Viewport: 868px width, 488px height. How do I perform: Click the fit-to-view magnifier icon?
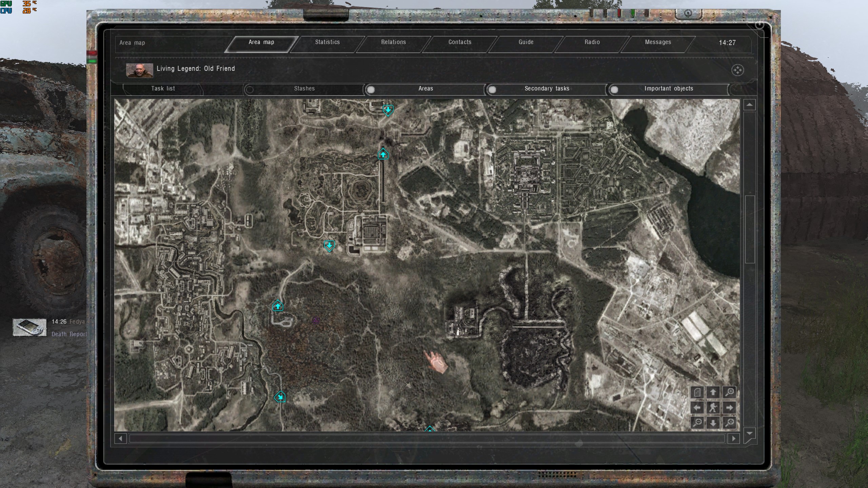tap(729, 423)
